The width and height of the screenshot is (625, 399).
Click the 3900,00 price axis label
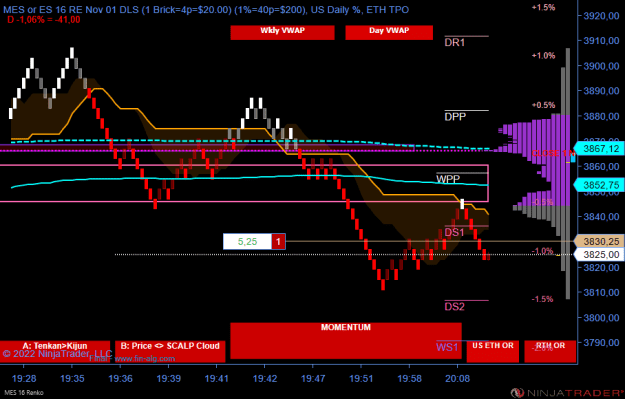click(x=601, y=66)
